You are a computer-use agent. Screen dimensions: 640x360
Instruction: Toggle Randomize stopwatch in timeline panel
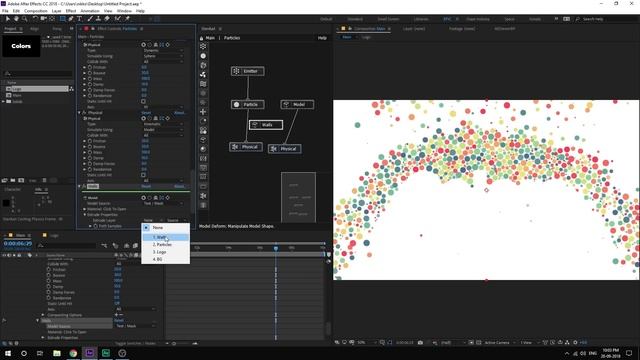pos(49,298)
